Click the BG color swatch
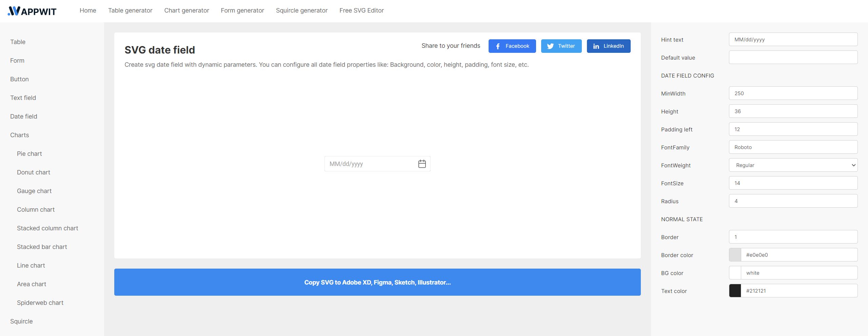This screenshot has width=868, height=336. coord(735,273)
